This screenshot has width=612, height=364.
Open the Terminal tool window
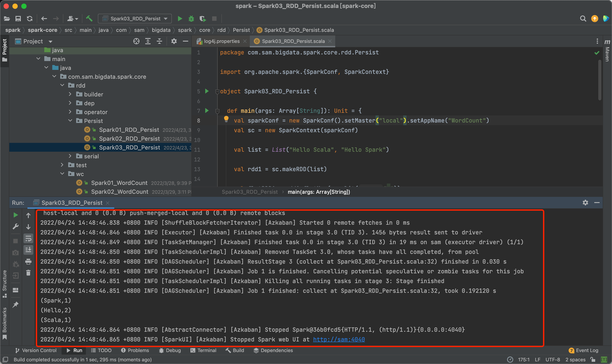[203, 350]
